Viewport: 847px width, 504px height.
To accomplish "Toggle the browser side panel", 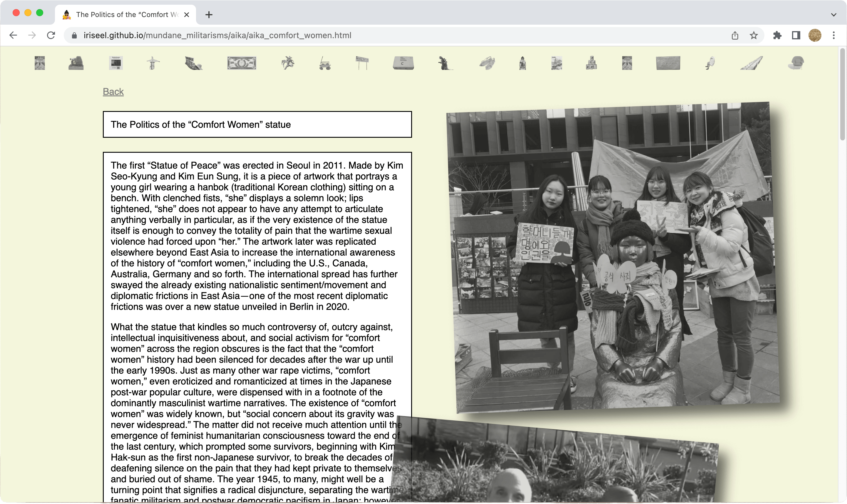I will tap(796, 35).
